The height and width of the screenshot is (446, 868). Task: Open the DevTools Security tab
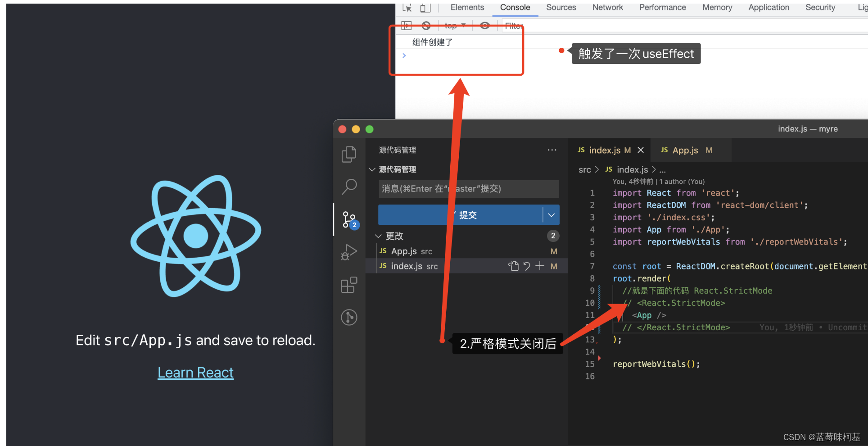tap(820, 8)
